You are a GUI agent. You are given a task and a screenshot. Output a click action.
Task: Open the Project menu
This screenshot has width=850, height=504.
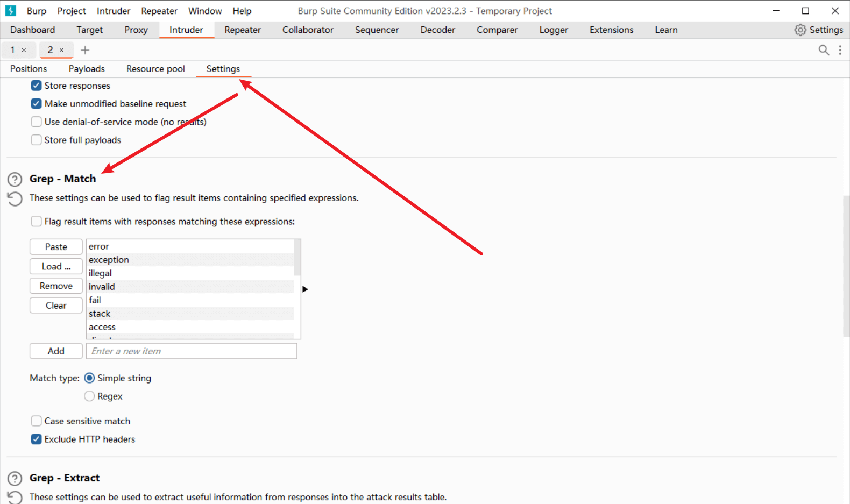click(x=72, y=11)
